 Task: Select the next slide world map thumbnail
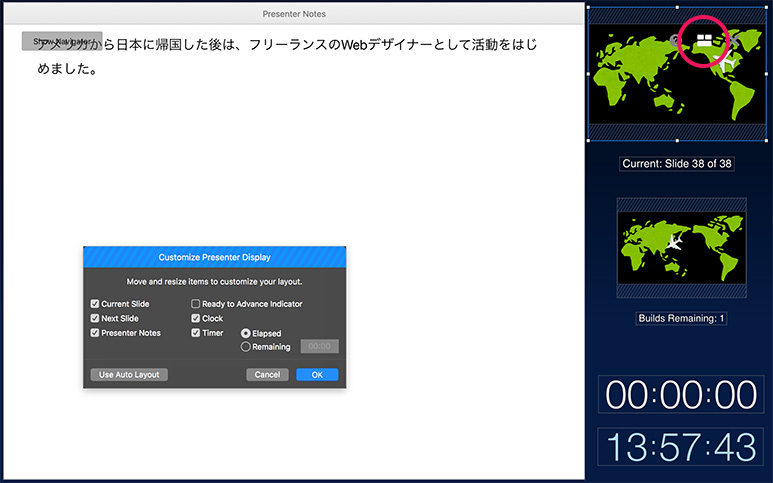[x=682, y=248]
